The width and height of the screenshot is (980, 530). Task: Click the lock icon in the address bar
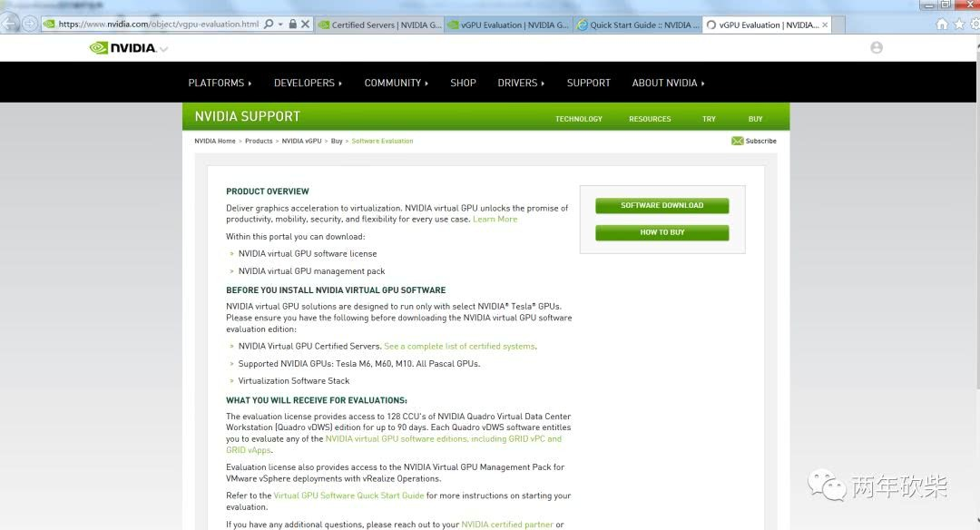tap(293, 25)
